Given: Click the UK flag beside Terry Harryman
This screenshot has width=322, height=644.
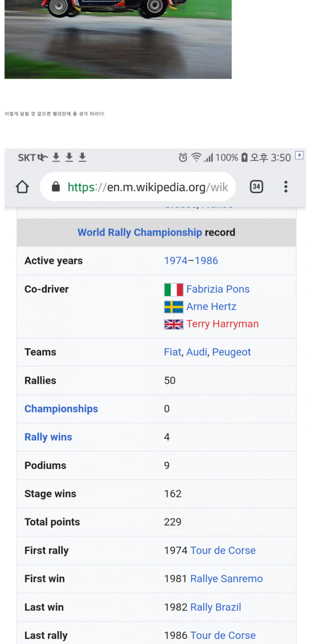Looking at the screenshot, I should [174, 324].
